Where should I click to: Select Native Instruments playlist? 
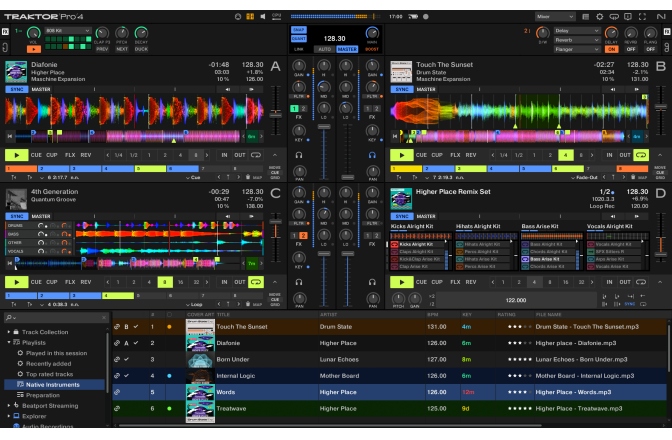pos(52,385)
